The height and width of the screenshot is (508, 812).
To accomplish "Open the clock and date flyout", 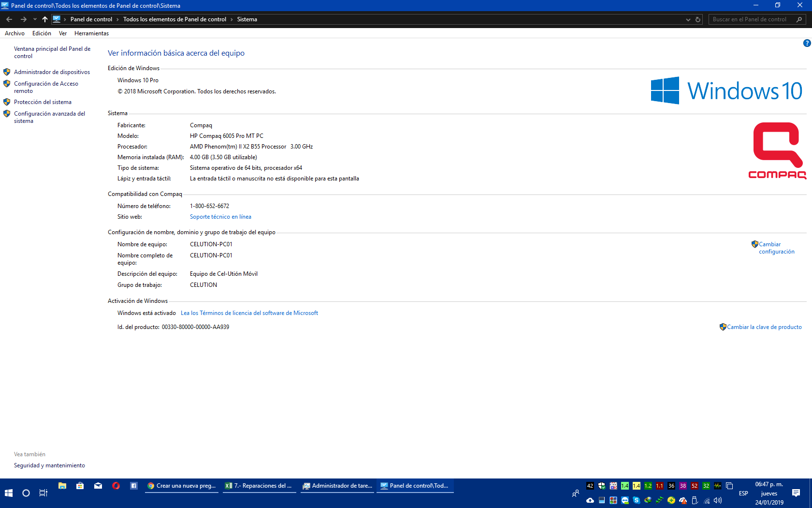I will pos(769,493).
